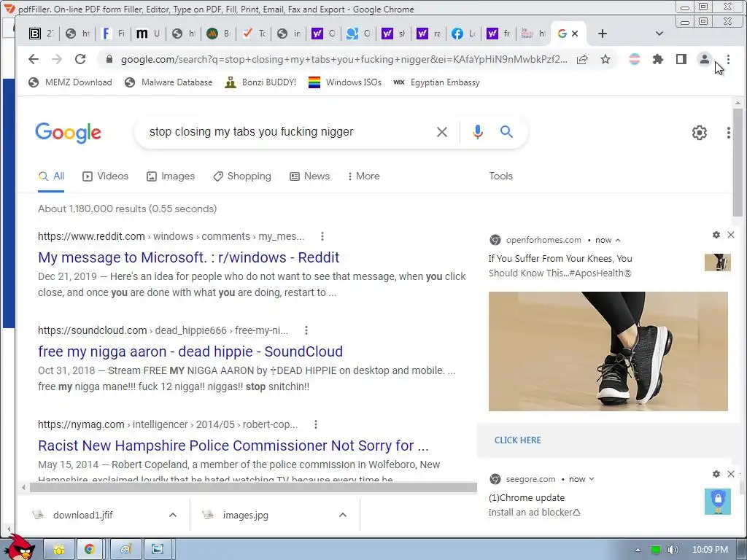Show hidden system tray icons
747x560 pixels.
point(638,550)
